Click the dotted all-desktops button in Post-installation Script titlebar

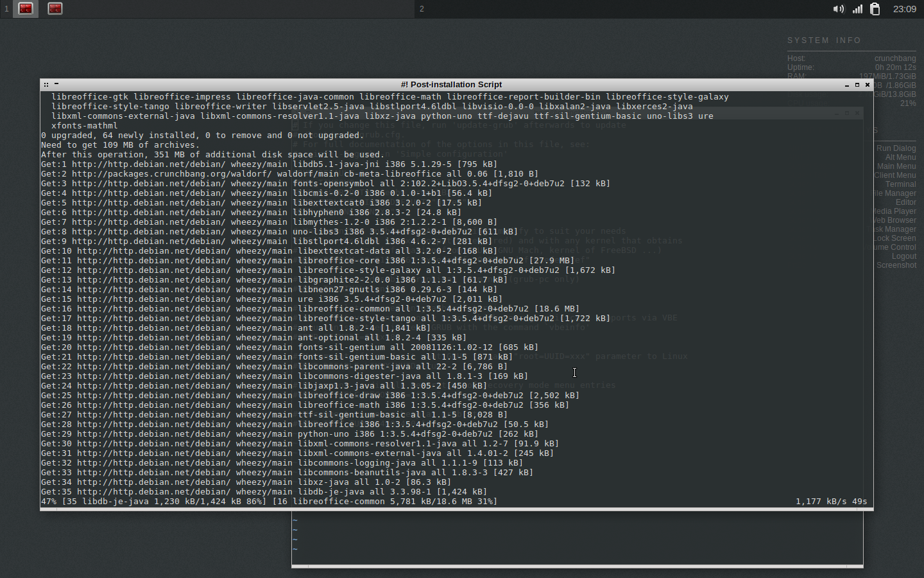(x=46, y=84)
